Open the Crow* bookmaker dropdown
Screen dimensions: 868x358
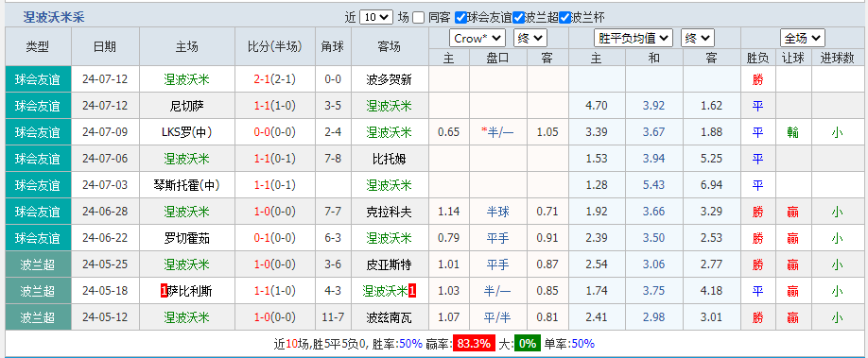click(477, 38)
